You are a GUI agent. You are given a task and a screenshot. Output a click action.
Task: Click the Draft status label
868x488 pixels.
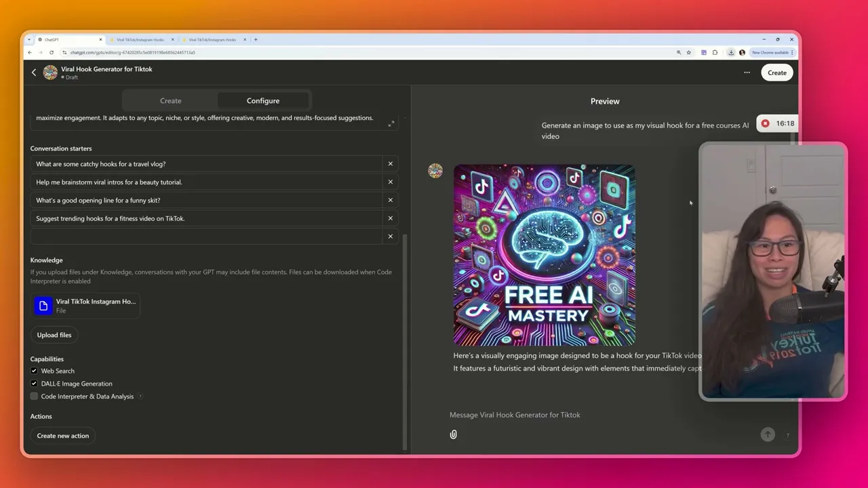point(72,77)
